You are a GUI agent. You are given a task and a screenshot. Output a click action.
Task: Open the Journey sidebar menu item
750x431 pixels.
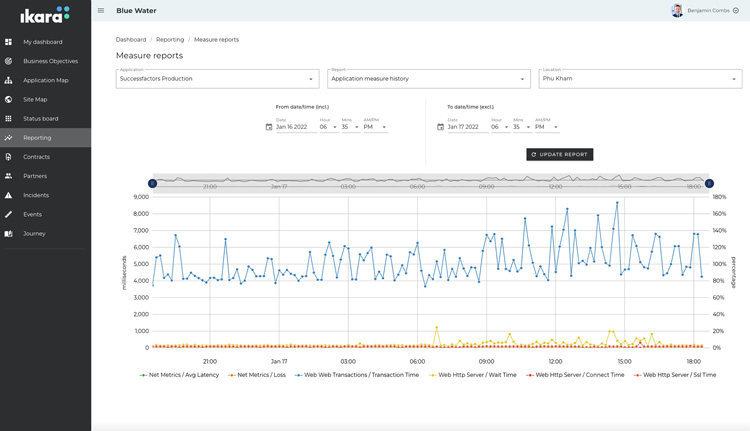(x=34, y=233)
